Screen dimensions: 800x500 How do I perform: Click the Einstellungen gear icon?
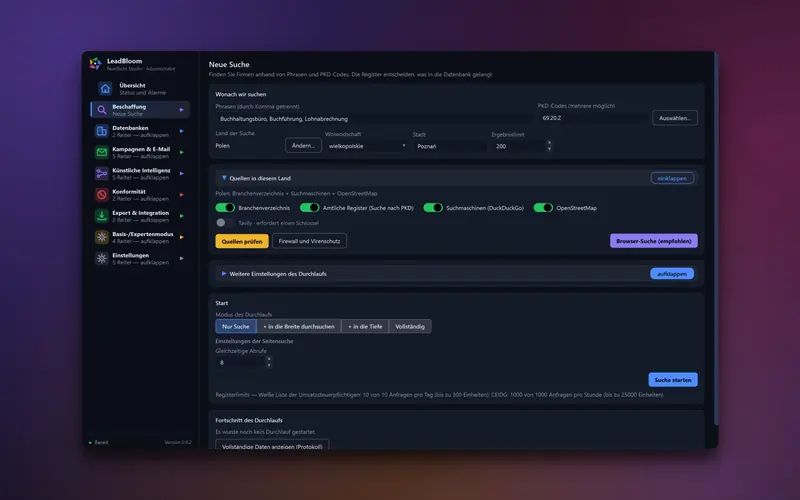(x=102, y=259)
